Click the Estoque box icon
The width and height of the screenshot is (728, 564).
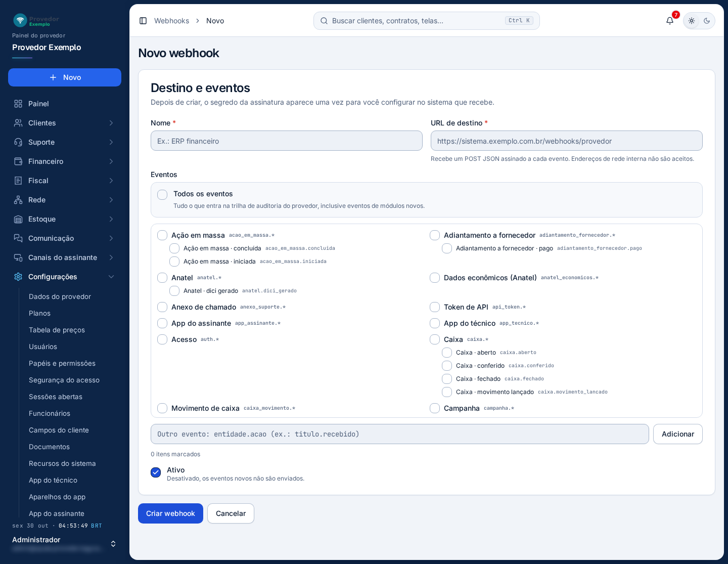18,219
